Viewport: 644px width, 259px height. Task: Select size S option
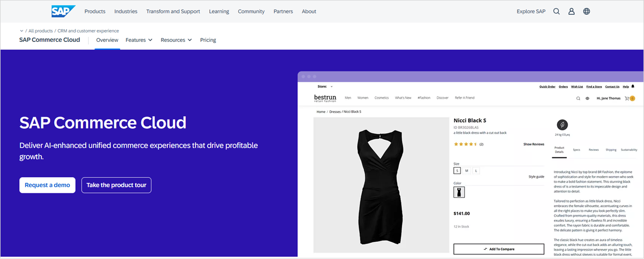457,170
